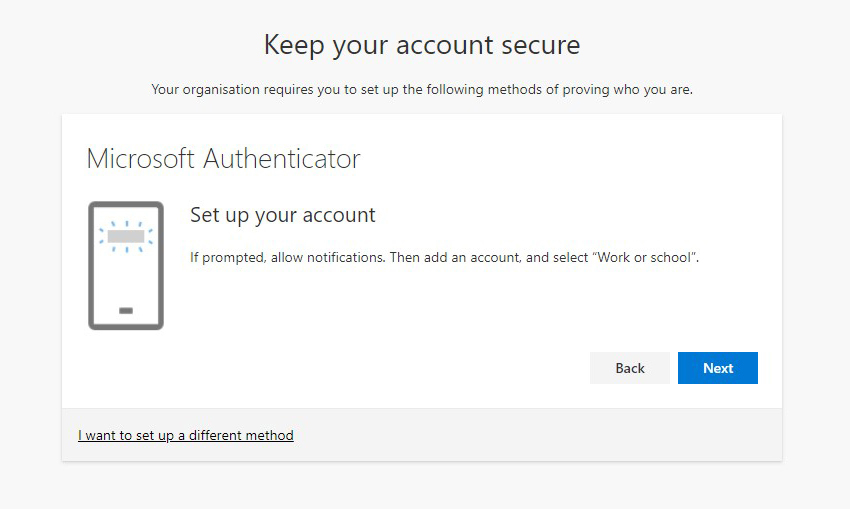Click the blue Next button
Screen dimensions: 850x509
tap(717, 368)
